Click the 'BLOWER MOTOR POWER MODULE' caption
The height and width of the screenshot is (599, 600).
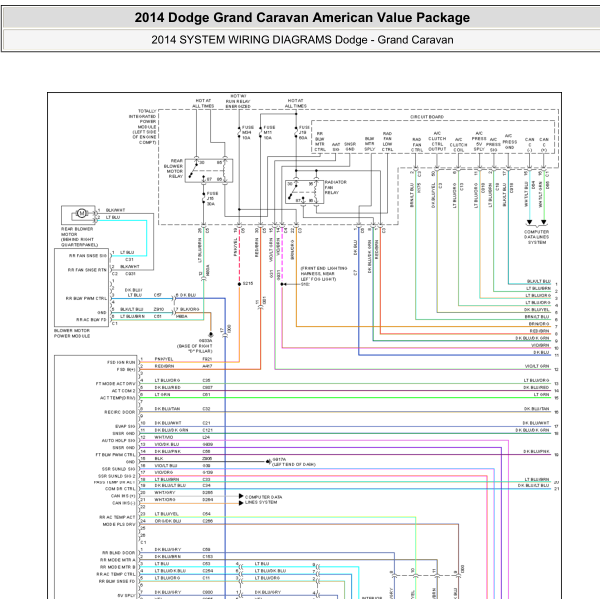coord(72,333)
